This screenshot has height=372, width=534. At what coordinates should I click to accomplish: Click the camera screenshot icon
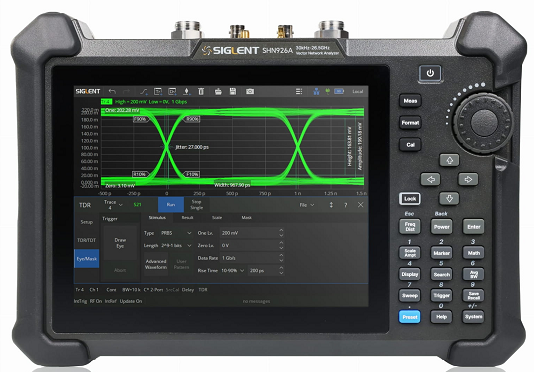click(250, 91)
